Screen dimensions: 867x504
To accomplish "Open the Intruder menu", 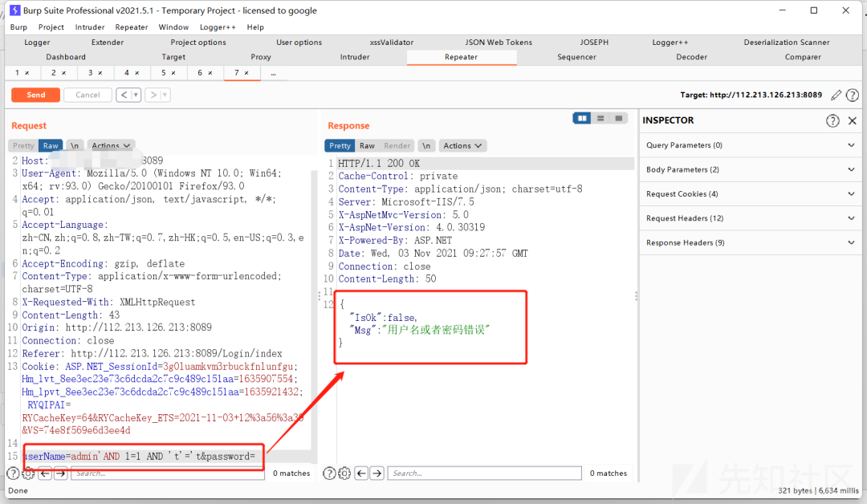I will point(90,27).
